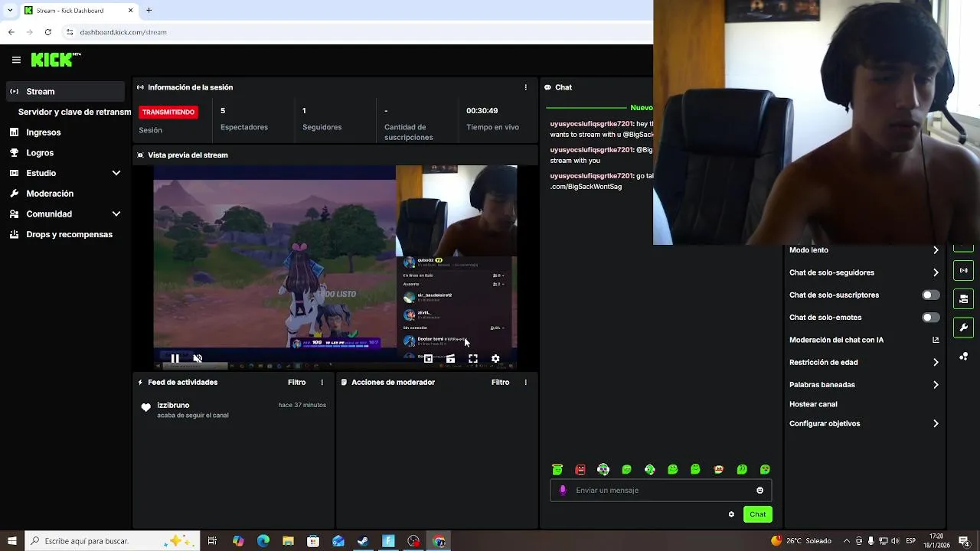Insert the first green halo emote
Screen dimensions: 980x551
point(557,469)
